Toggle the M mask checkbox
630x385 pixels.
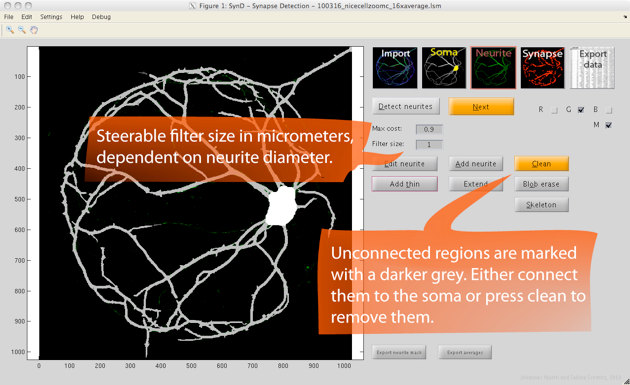pos(609,125)
